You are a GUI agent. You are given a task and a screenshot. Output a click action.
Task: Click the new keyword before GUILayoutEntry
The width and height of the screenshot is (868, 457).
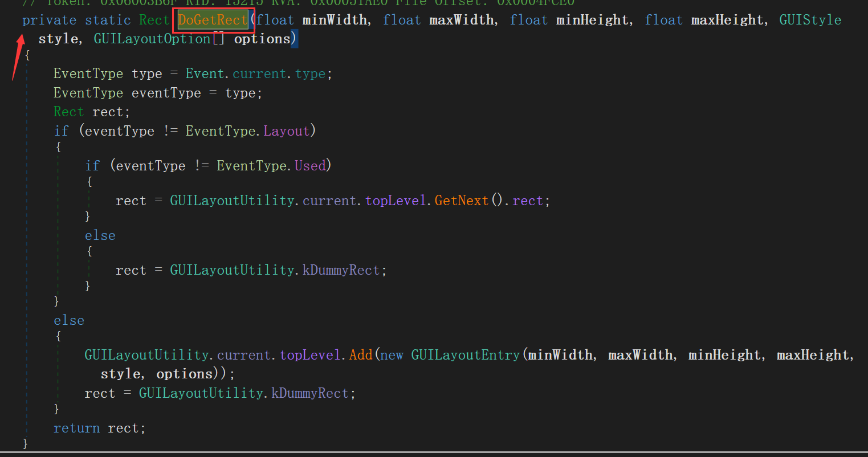[x=392, y=355]
